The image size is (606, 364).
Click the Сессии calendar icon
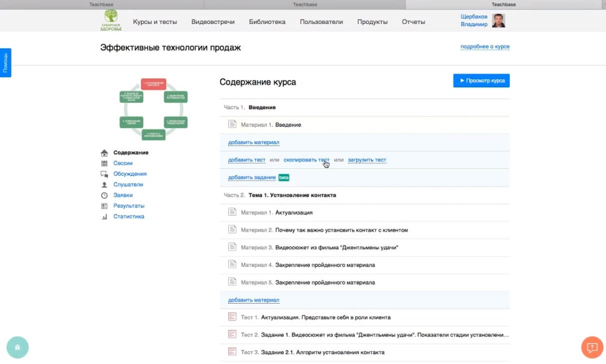coord(104,163)
